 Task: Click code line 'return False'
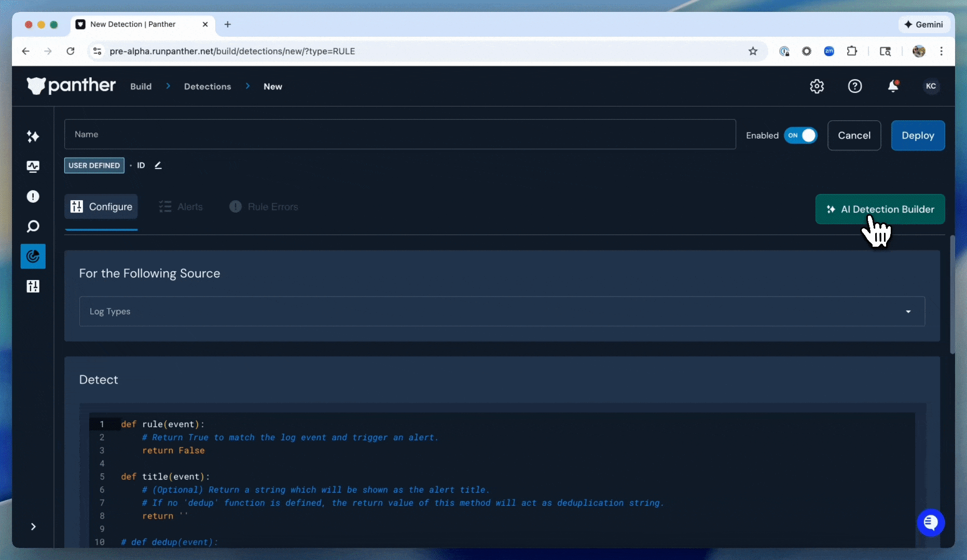(x=173, y=451)
